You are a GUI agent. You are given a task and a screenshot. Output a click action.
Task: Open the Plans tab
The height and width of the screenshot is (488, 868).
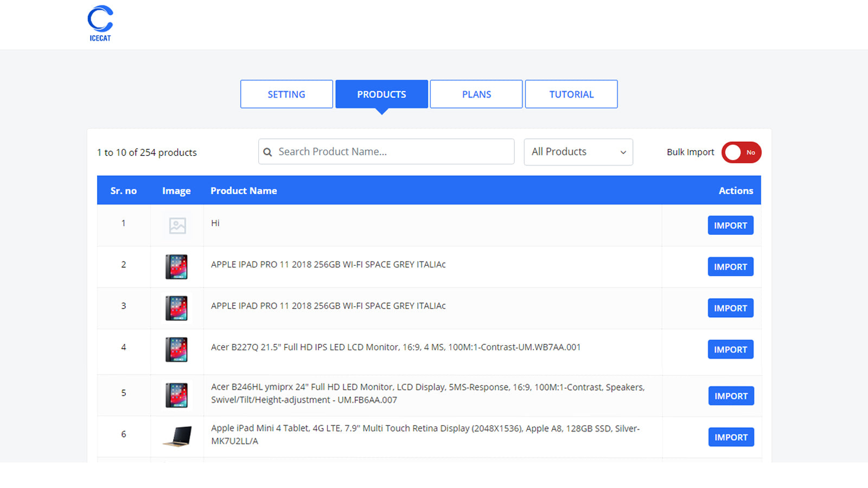pos(476,94)
